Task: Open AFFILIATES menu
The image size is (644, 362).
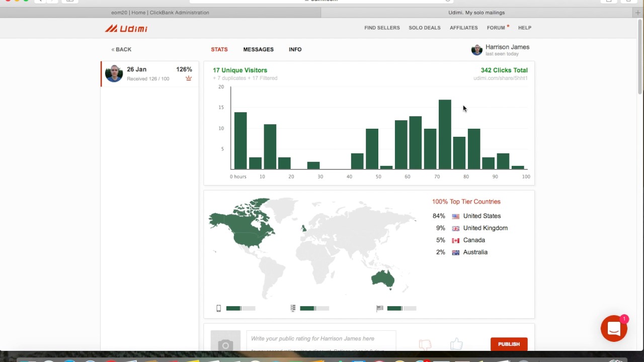Action: point(463,28)
